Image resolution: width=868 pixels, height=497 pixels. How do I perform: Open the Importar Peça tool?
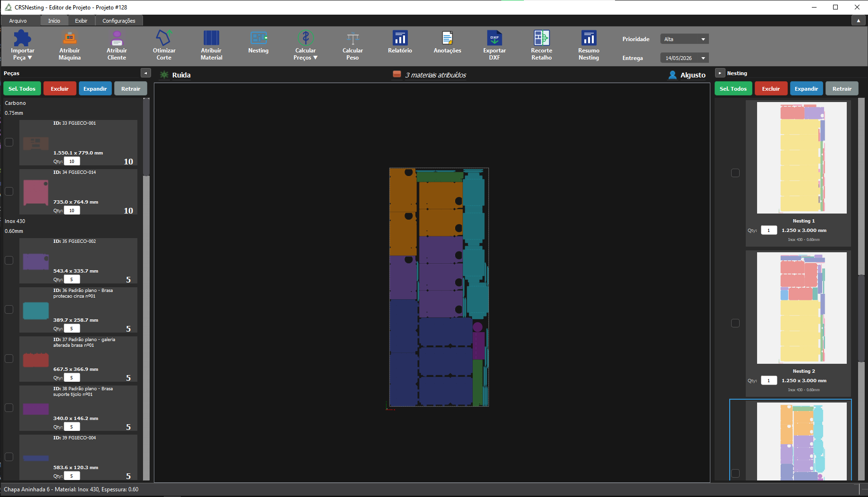coord(22,45)
